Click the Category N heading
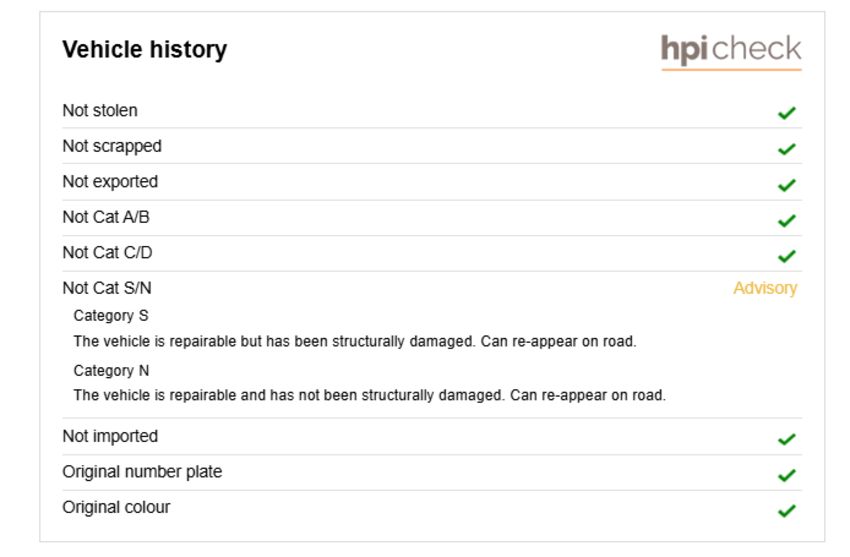Screen dimensions: 850x557 111,370
